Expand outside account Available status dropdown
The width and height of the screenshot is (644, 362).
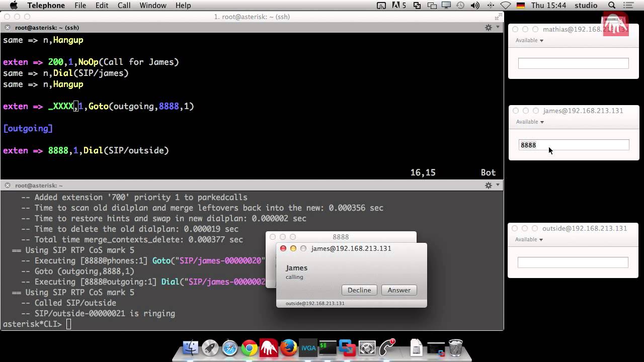530,239
